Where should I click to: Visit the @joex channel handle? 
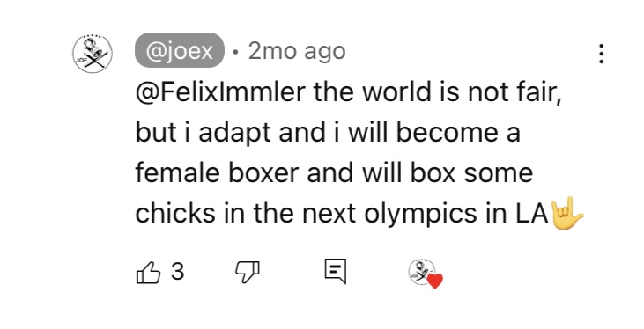pos(180,51)
